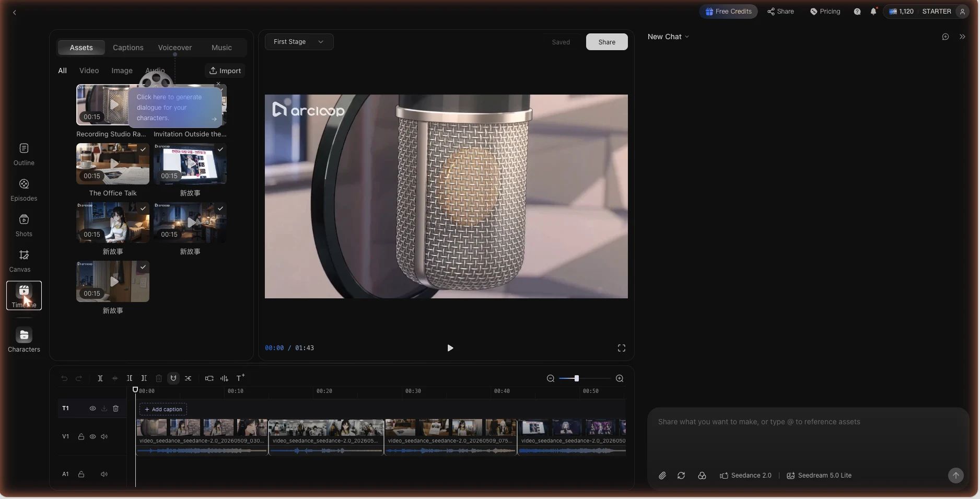This screenshot has height=499, width=980.
Task: Open the New Chat dropdown
Action: tap(668, 37)
